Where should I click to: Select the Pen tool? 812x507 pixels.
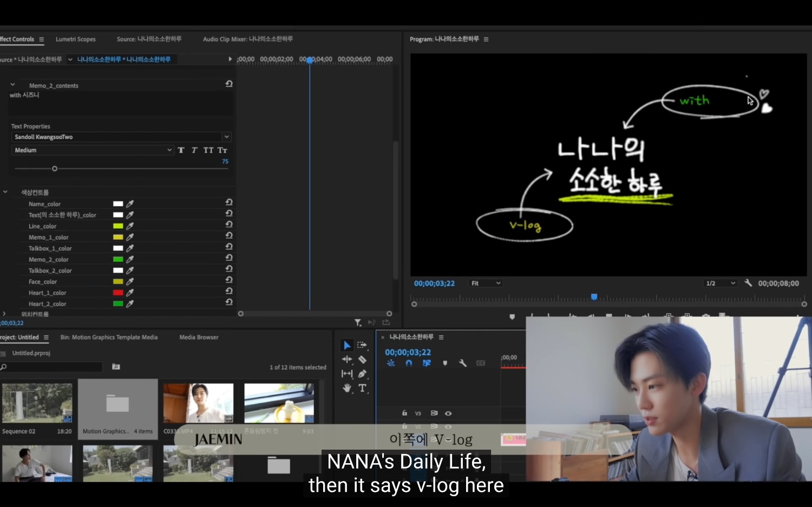(x=362, y=374)
